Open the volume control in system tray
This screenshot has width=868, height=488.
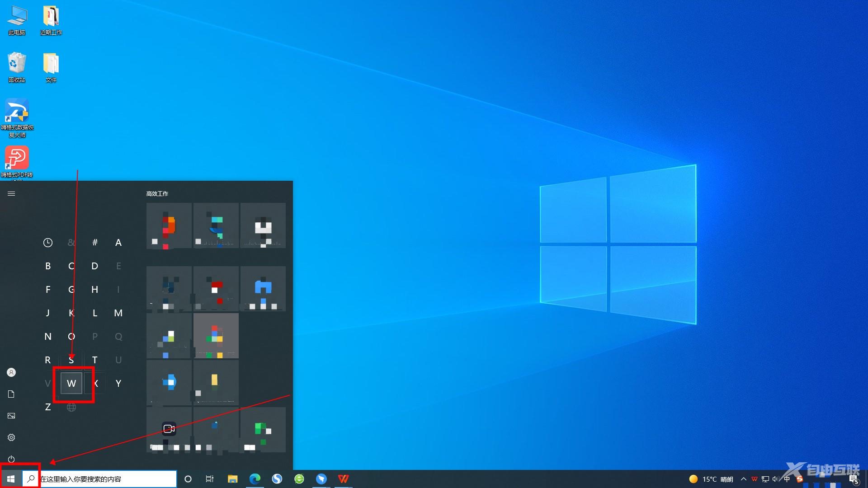776,479
